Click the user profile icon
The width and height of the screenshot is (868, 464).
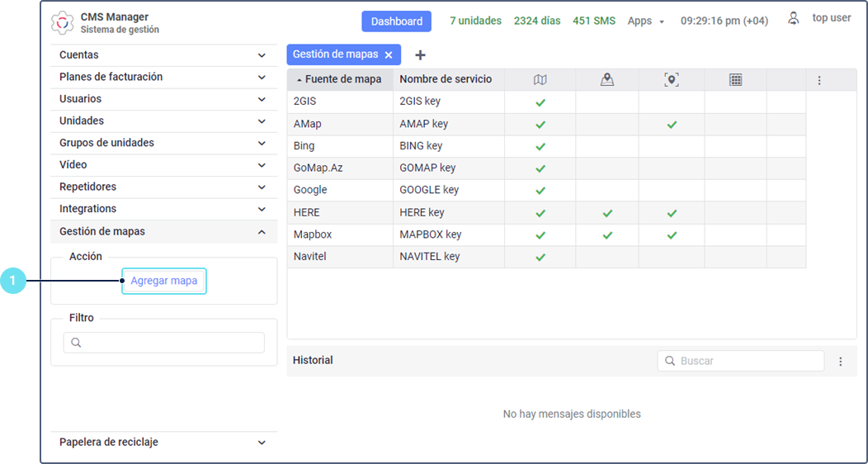(794, 18)
